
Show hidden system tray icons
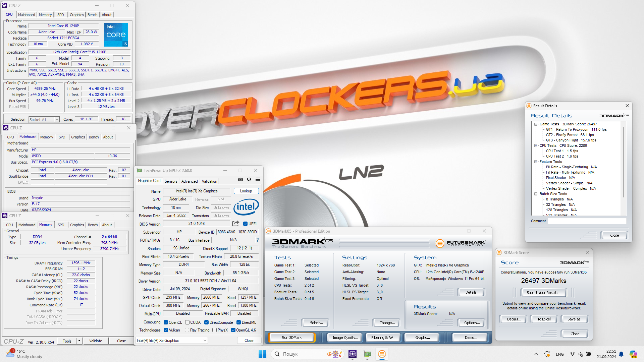[536, 354]
